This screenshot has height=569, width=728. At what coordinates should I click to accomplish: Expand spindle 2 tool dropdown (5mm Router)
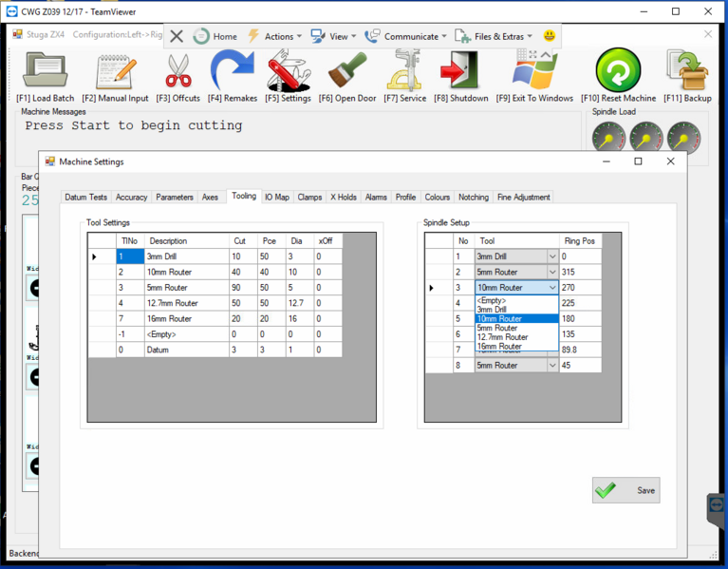552,273
